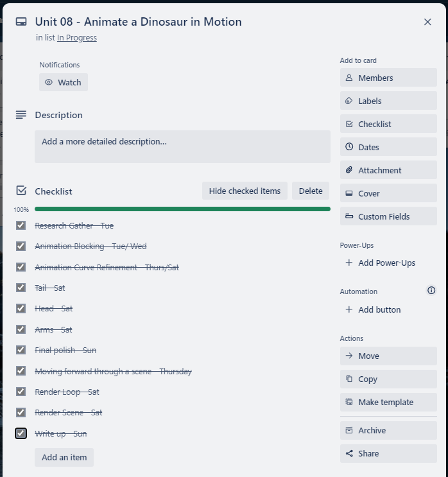The width and height of the screenshot is (448, 477).
Task: Delete the checklist
Action: [x=311, y=191]
